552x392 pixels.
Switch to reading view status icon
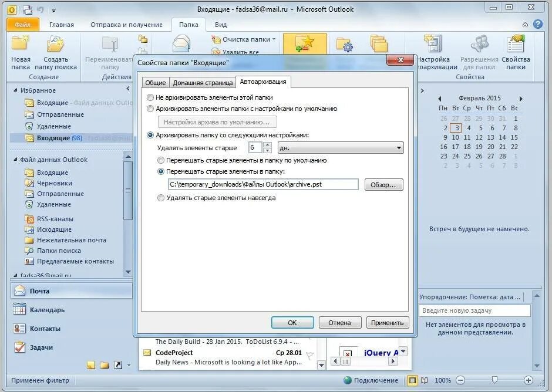[424, 380]
